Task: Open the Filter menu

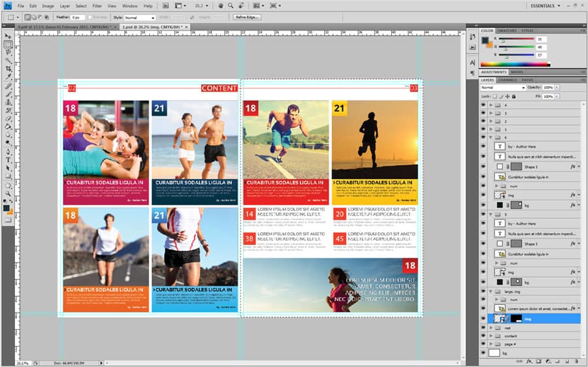Action: coord(97,6)
